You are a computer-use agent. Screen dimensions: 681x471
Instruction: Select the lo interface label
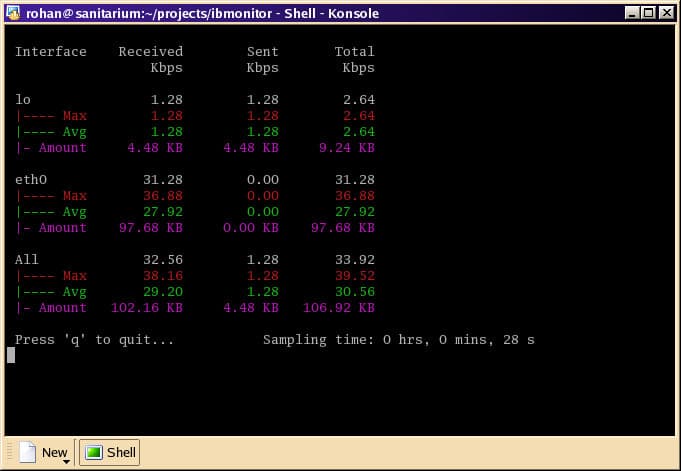coord(23,100)
